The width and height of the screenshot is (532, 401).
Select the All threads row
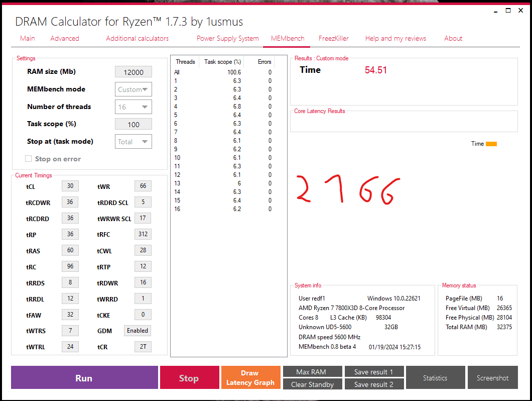[x=223, y=72]
